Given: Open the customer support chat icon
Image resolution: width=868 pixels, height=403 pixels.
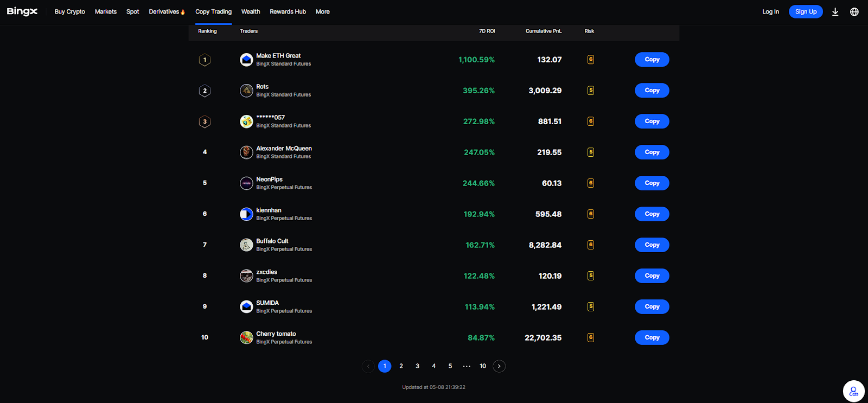Looking at the screenshot, I should [853, 391].
